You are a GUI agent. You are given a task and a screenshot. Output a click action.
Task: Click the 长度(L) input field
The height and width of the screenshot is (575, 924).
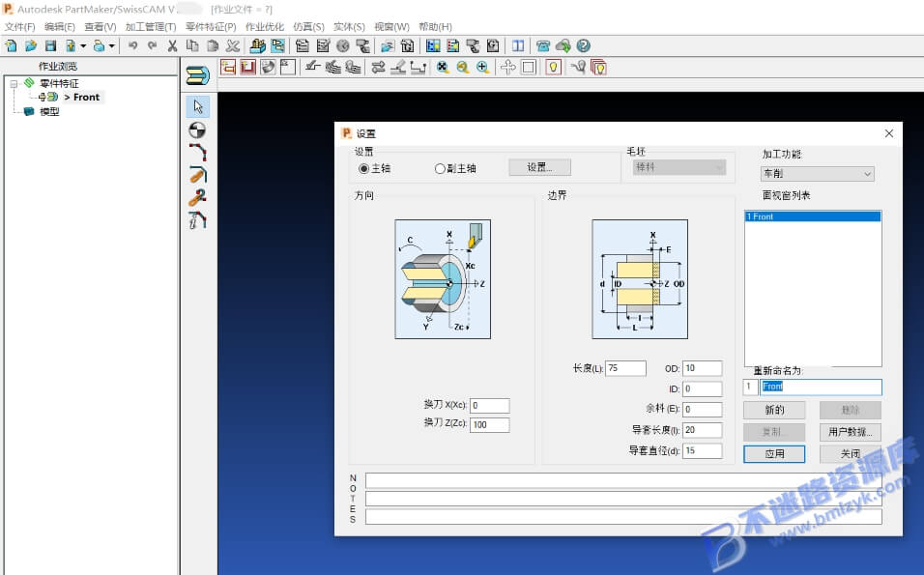coord(625,368)
